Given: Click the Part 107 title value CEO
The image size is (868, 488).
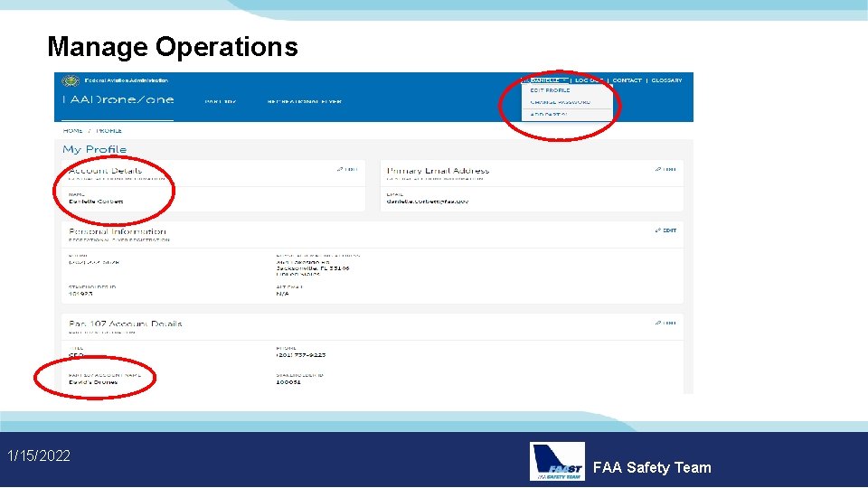Looking at the screenshot, I should pyautogui.click(x=76, y=355).
